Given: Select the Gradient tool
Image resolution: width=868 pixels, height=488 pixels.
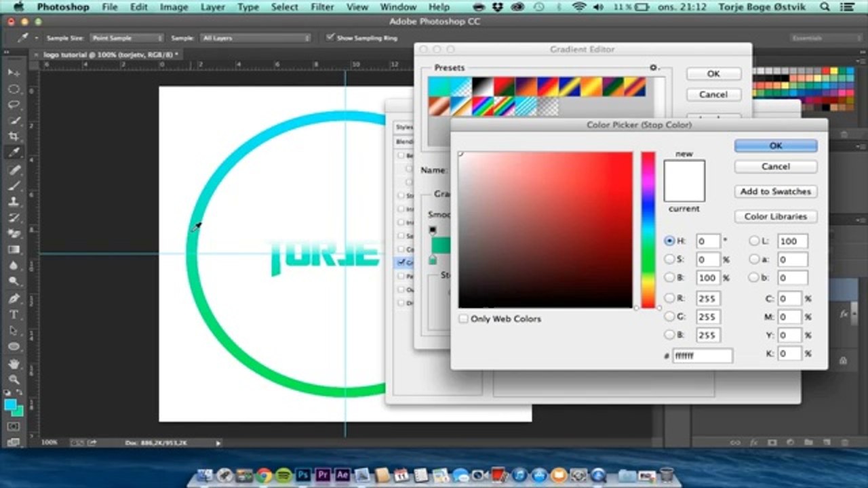Looking at the screenshot, I should click(x=14, y=250).
